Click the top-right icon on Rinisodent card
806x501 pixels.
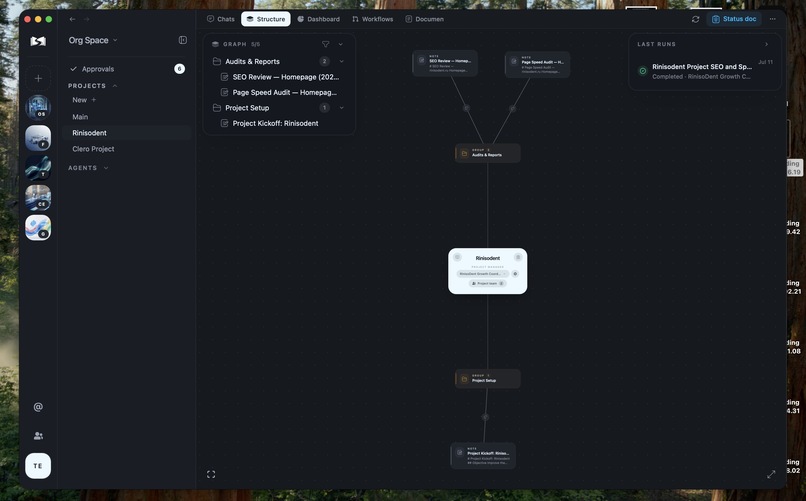(x=518, y=257)
